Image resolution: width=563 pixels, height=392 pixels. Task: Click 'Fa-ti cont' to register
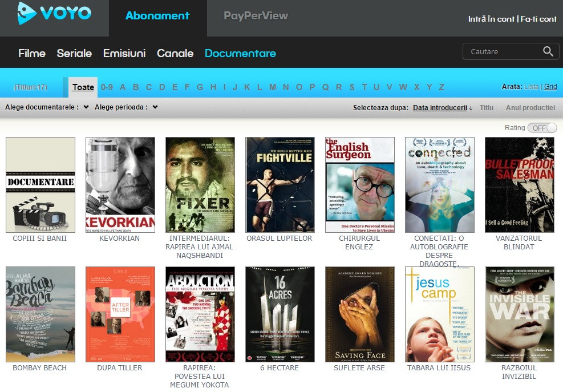point(538,19)
